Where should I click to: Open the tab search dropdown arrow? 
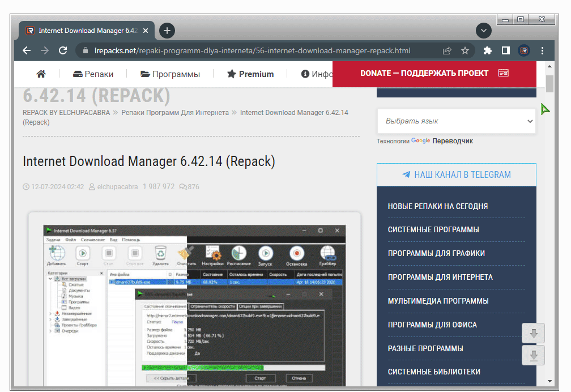[484, 31]
